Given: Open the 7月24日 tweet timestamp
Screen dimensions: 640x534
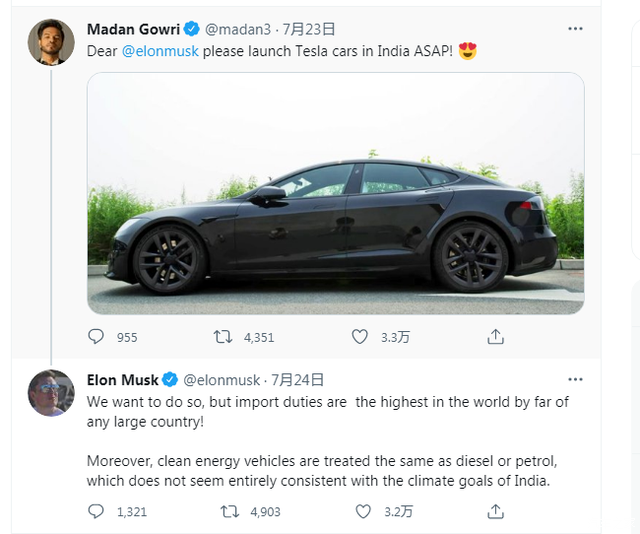Looking at the screenshot, I should [298, 380].
